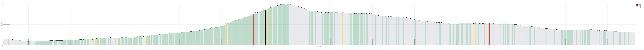Viewport: 644px width, 50px height.
Task: Select the red 'up > 30%' legend swatch
Action: (637, 6)
